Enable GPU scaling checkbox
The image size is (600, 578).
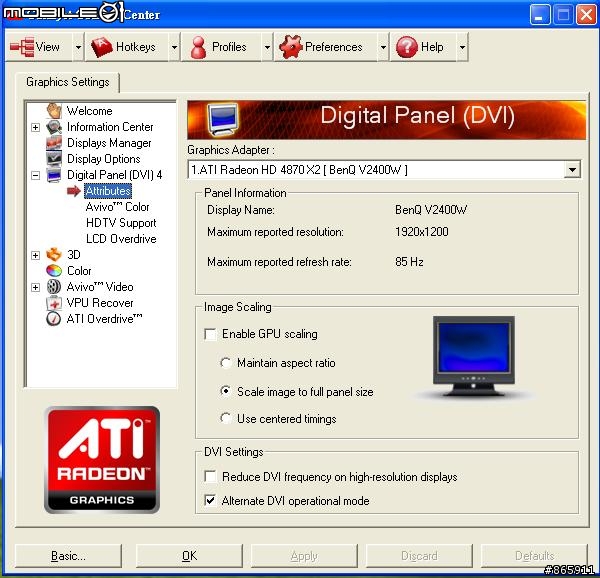pyautogui.click(x=210, y=334)
